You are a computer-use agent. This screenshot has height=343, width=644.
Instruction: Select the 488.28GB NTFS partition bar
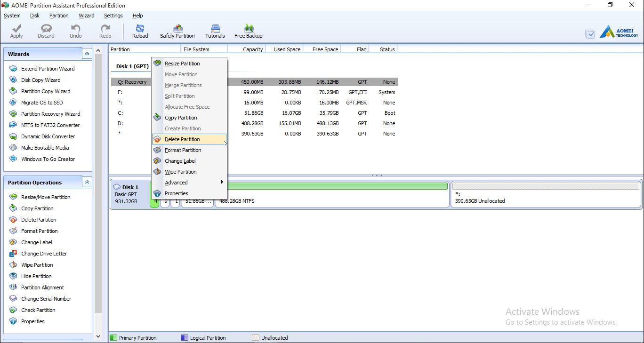(332, 194)
